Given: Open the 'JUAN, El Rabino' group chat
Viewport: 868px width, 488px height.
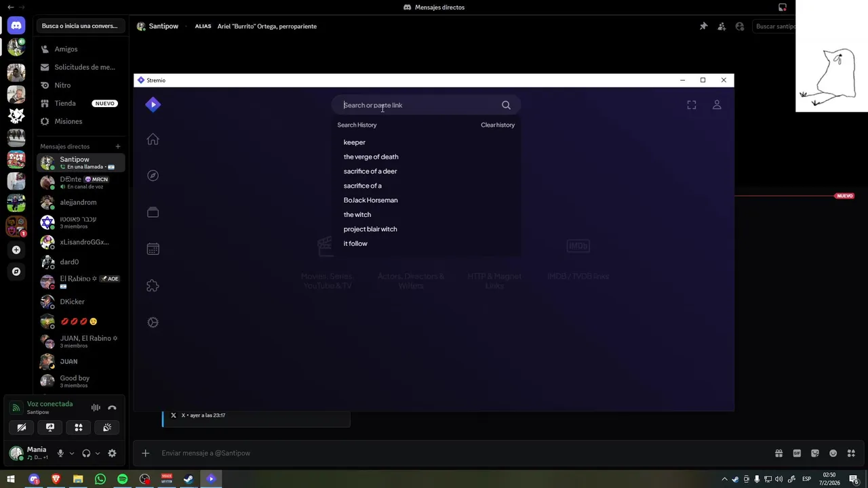Looking at the screenshot, I should pyautogui.click(x=81, y=342).
